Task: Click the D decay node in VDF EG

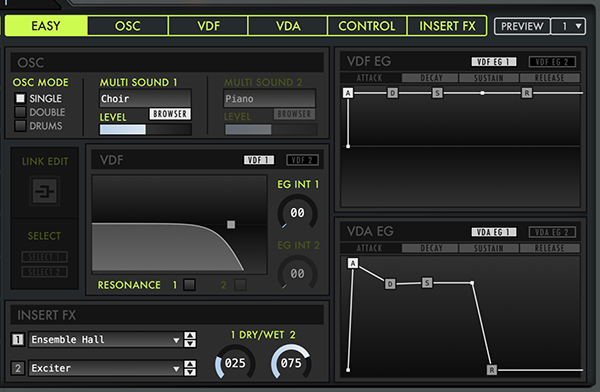Action: point(393,93)
